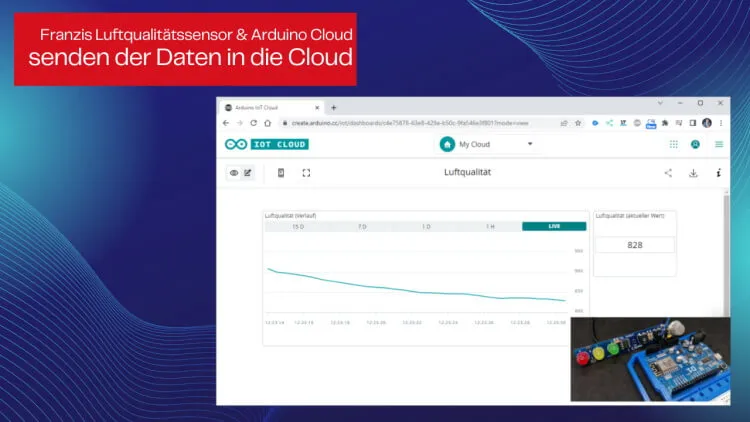
Task: Click the Luftqualität (Verlauf) widget title
Action: pos(290,216)
